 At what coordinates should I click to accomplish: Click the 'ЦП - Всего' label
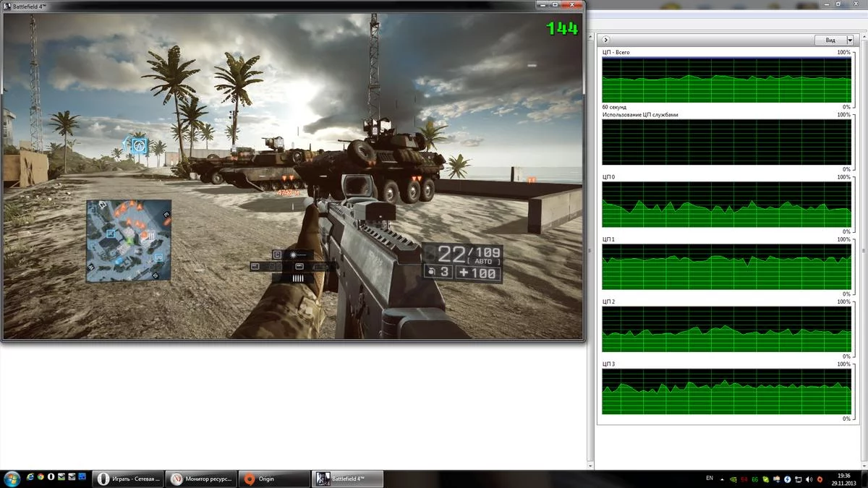pyautogui.click(x=616, y=52)
